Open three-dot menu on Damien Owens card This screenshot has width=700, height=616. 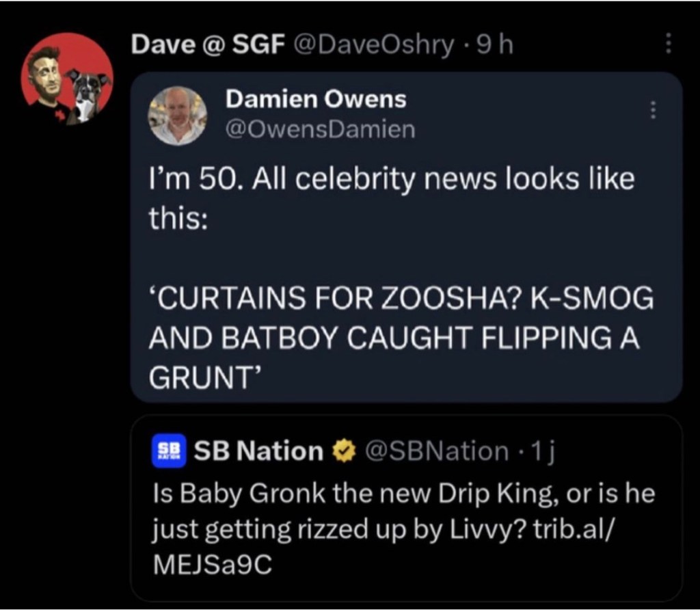point(653,110)
